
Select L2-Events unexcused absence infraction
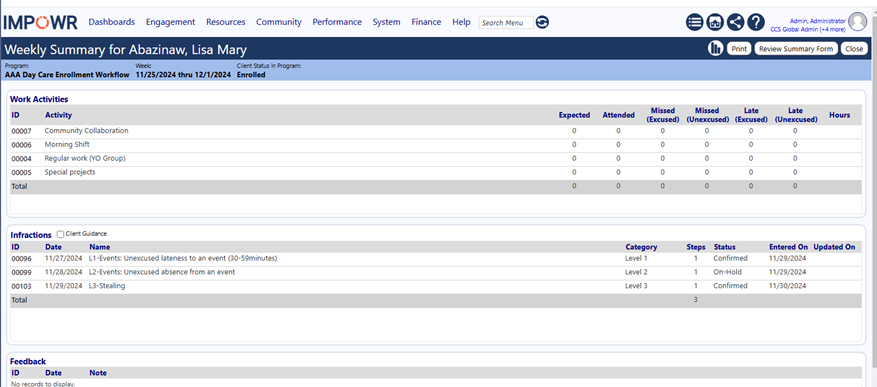click(162, 272)
